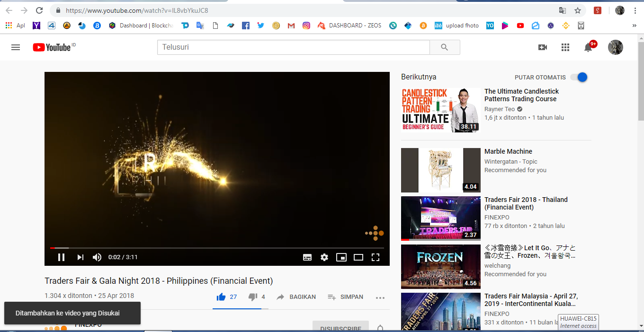Screen dimensions: 644x332
Task: Open the red extension icon in toolbar
Action: tap(598, 10)
